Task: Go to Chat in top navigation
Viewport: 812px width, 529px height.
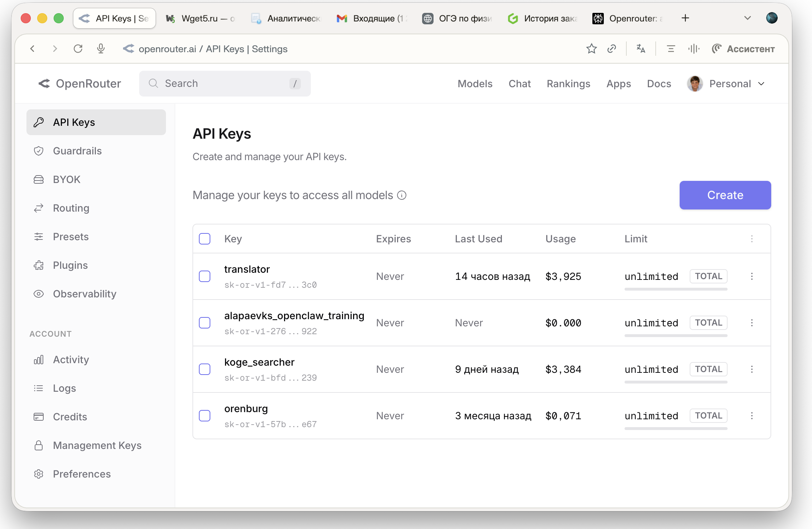Action: click(x=520, y=84)
